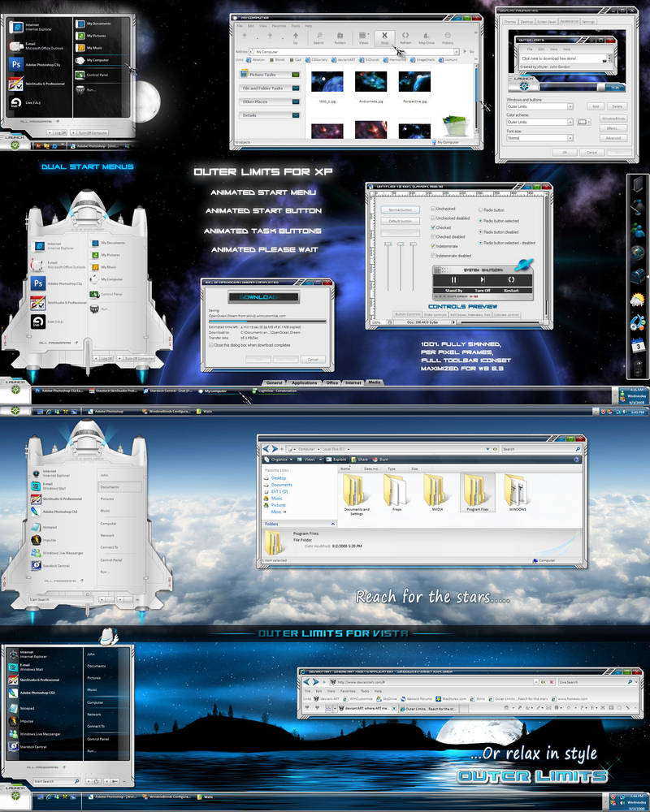Open the Views dropdown in Vista Explorer
The height and width of the screenshot is (812, 650).
point(310,460)
